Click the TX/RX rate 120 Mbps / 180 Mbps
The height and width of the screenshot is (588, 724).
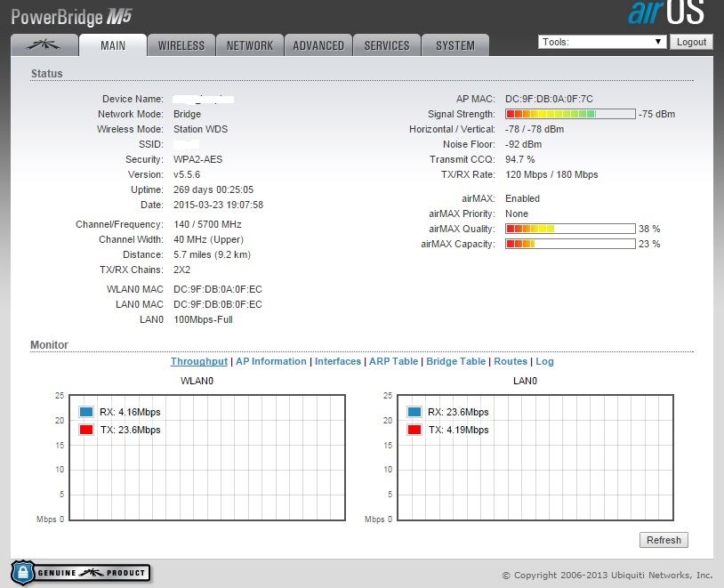coord(551,174)
